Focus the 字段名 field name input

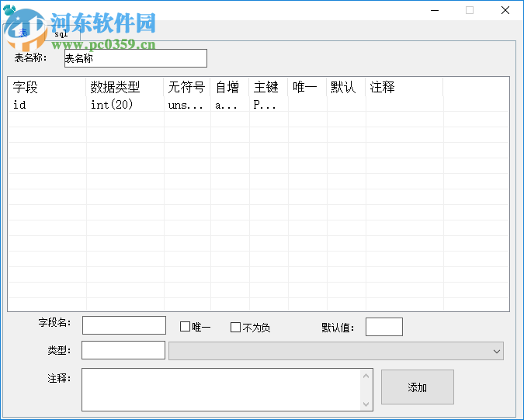point(124,325)
